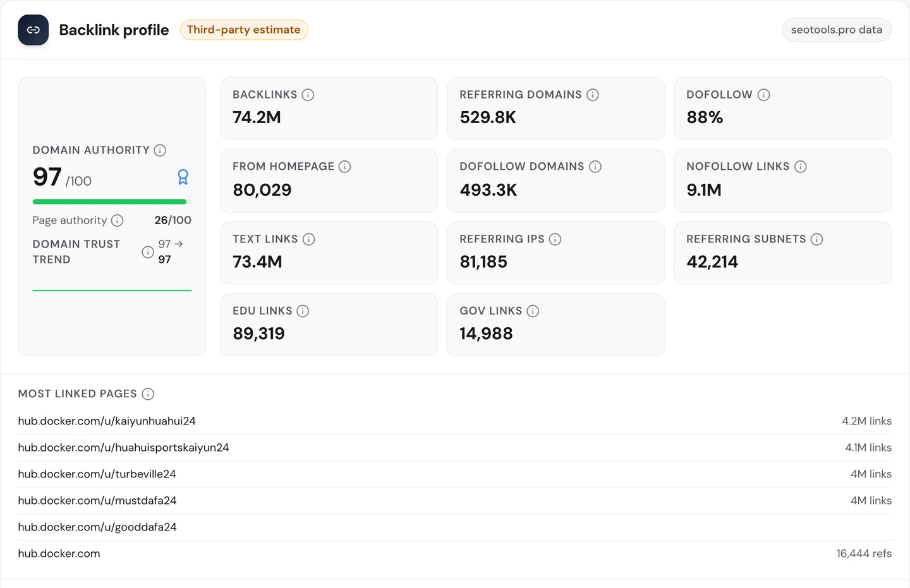The height and width of the screenshot is (588, 910).
Task: Click the Backlink profile link icon
Action: click(33, 30)
